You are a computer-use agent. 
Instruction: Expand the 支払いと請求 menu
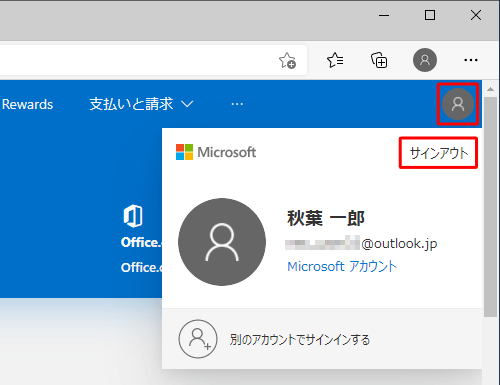(141, 104)
